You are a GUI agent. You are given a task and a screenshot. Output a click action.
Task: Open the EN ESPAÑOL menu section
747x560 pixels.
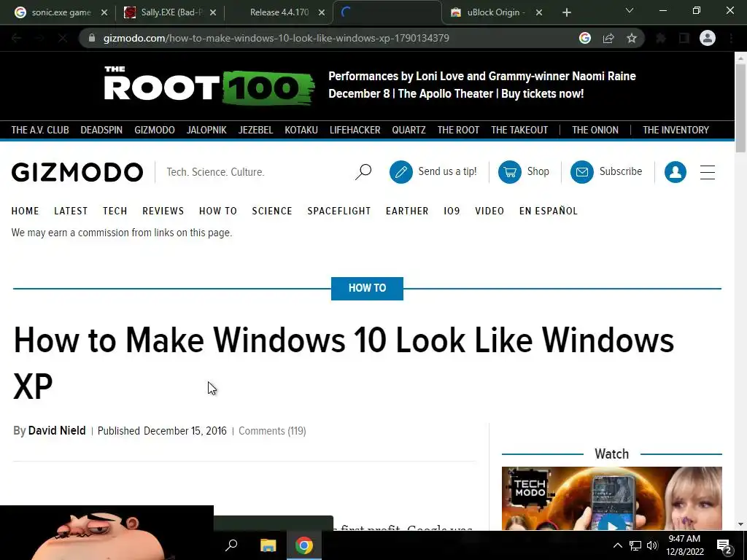(x=549, y=211)
